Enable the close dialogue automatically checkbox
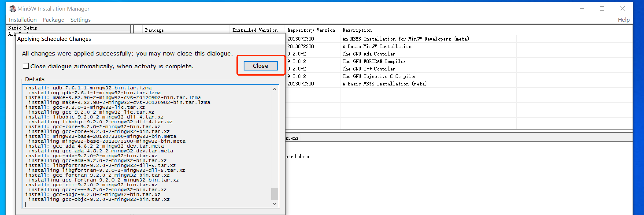 tap(26, 66)
